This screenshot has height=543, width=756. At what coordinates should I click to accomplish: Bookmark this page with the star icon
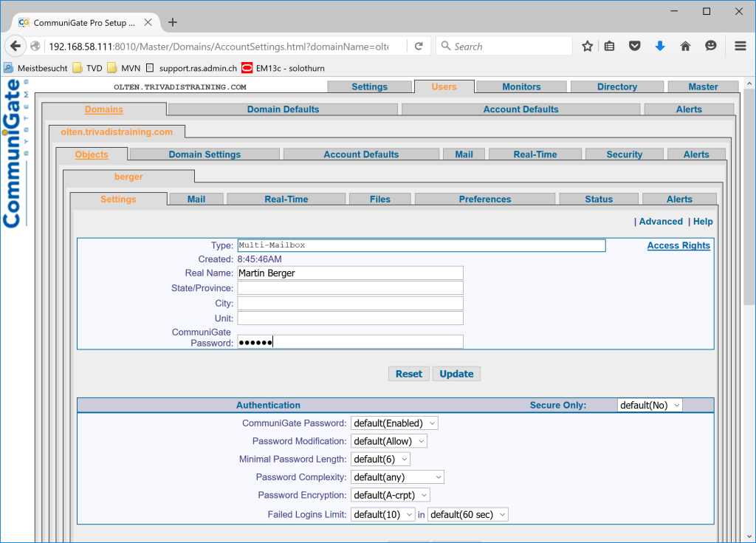coord(587,47)
